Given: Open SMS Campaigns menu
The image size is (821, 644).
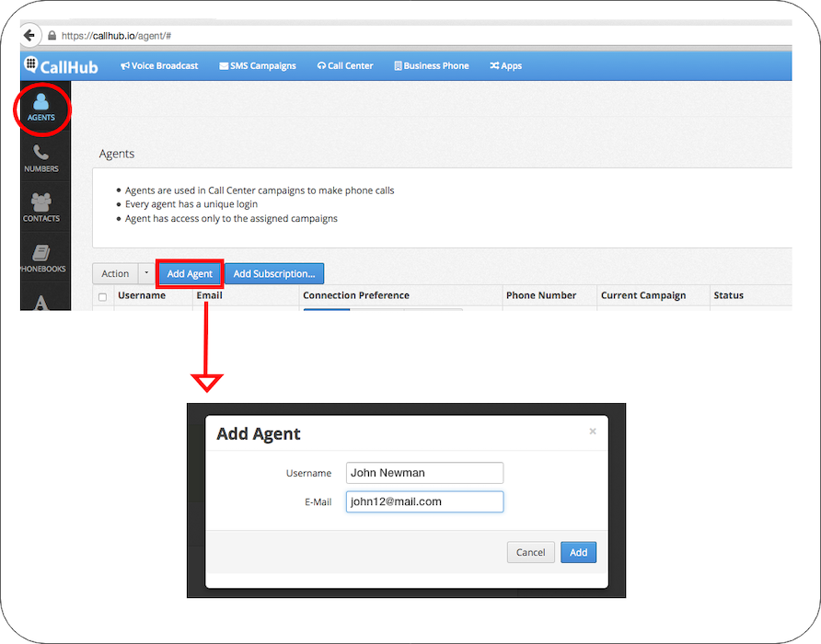Looking at the screenshot, I should coord(258,66).
